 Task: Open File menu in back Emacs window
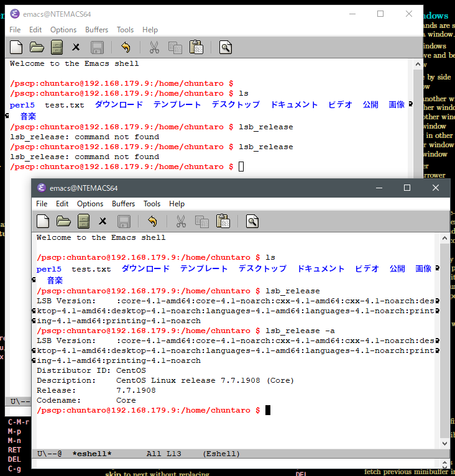point(15,30)
